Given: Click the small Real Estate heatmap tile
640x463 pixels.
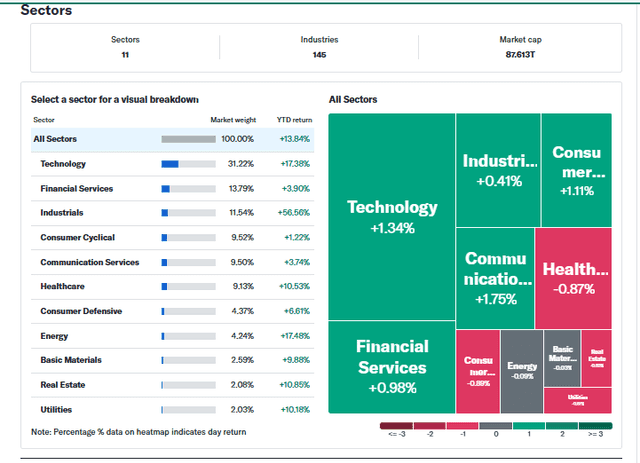Looking at the screenshot, I should 597,358.
